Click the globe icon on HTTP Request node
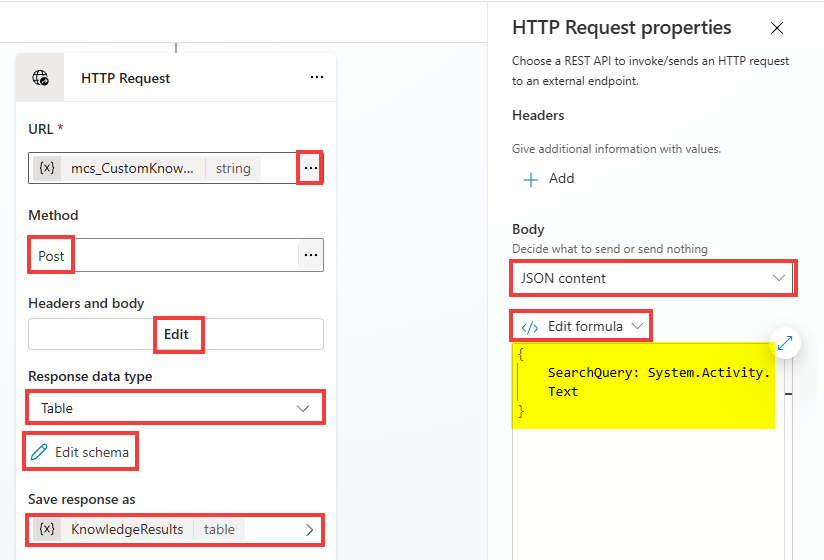The image size is (824, 560). click(x=41, y=78)
